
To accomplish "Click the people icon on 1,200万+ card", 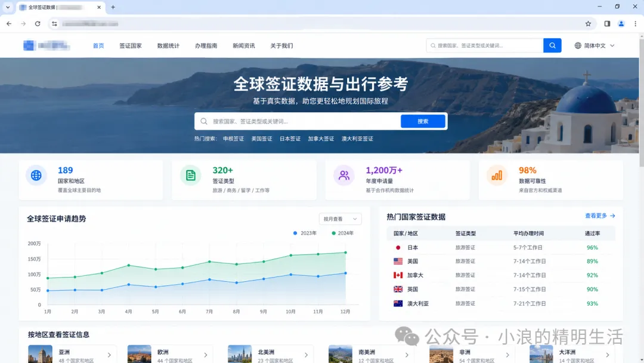I will pos(344,176).
